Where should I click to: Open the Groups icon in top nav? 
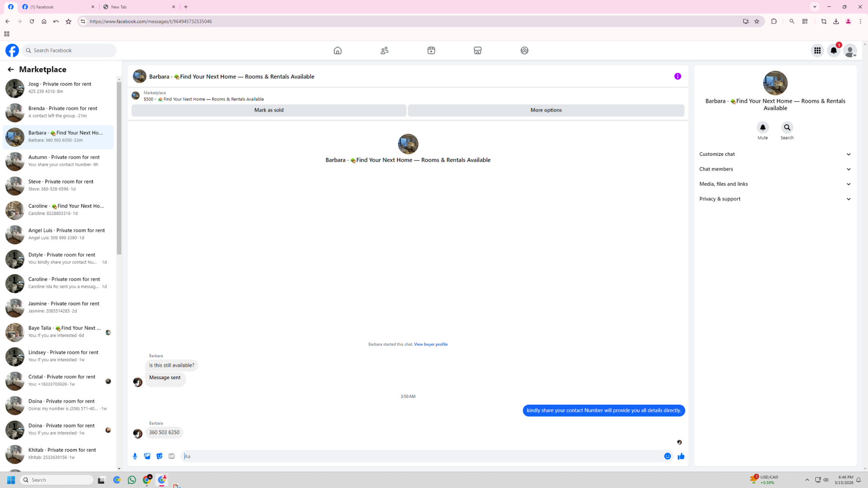pos(524,51)
